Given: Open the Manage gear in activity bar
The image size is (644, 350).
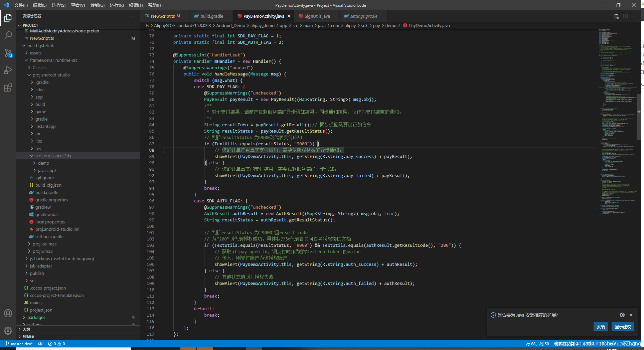Looking at the screenshot, I should click(8, 331).
